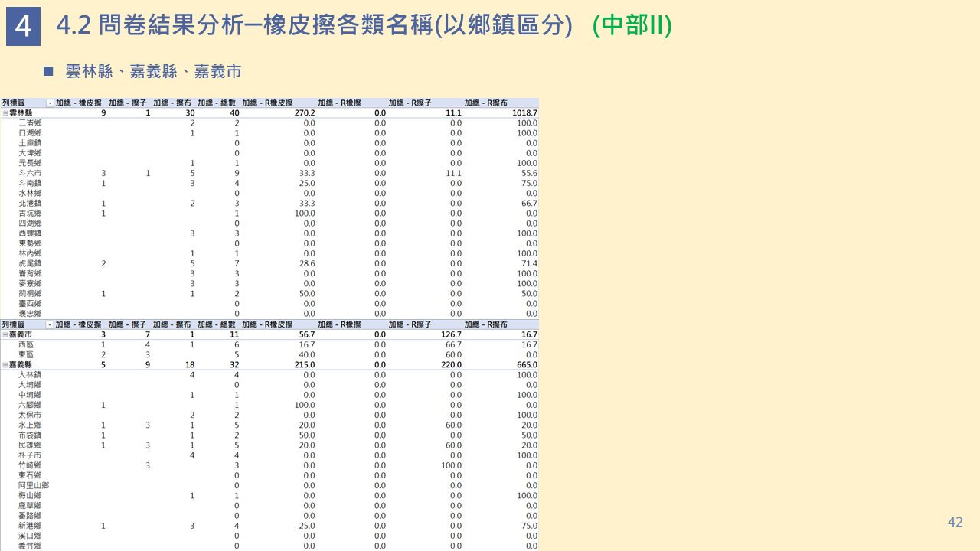Click the 270.2 value in 雲林縣 row

[305, 112]
